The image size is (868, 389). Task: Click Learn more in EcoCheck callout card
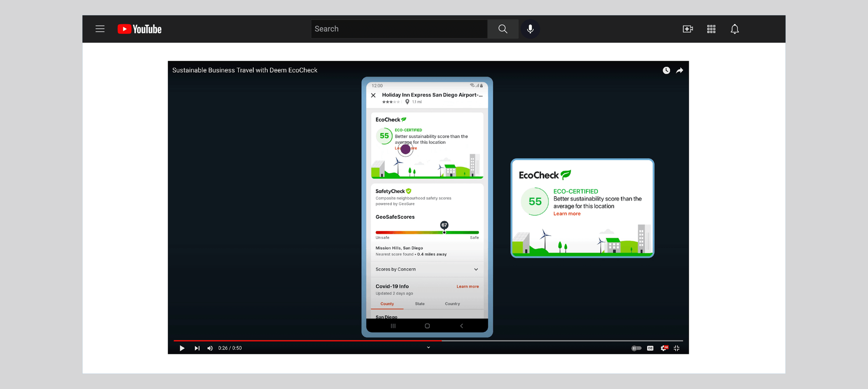point(567,214)
